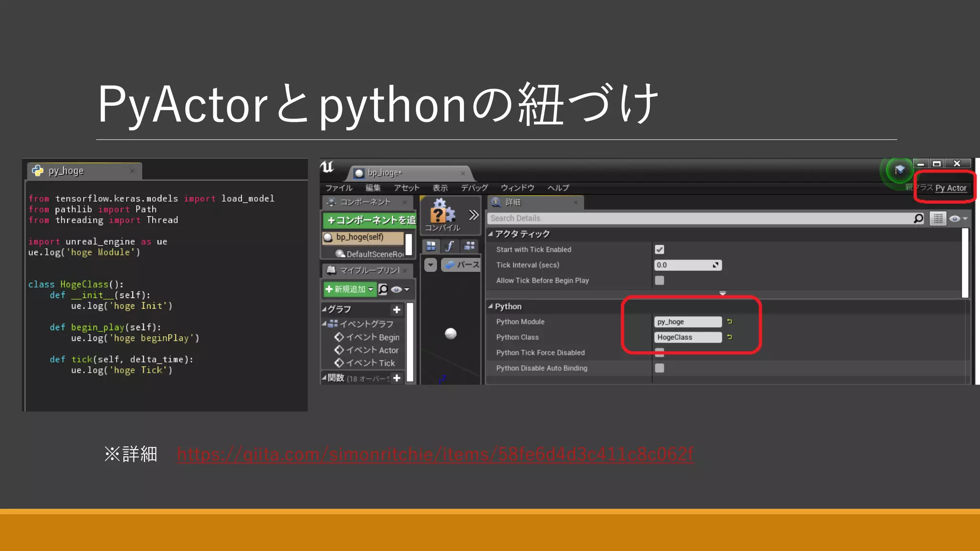The height and width of the screenshot is (551, 980).
Task: Open the Viewport tab with grid icon
Action: pos(431,246)
